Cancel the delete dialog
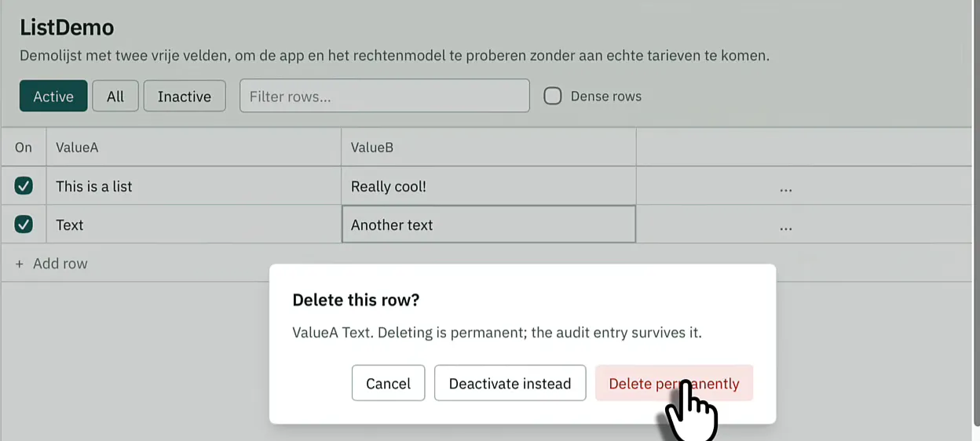This screenshot has width=980, height=441. [x=388, y=383]
